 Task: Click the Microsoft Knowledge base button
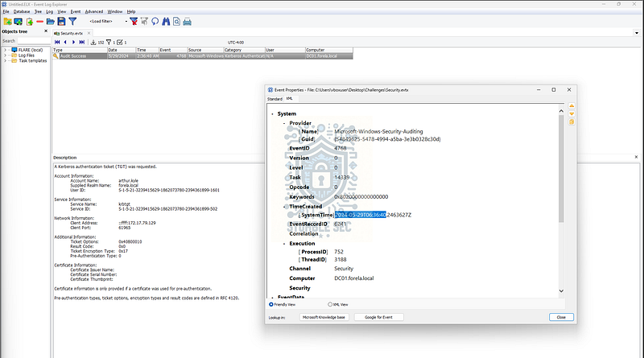click(324, 317)
